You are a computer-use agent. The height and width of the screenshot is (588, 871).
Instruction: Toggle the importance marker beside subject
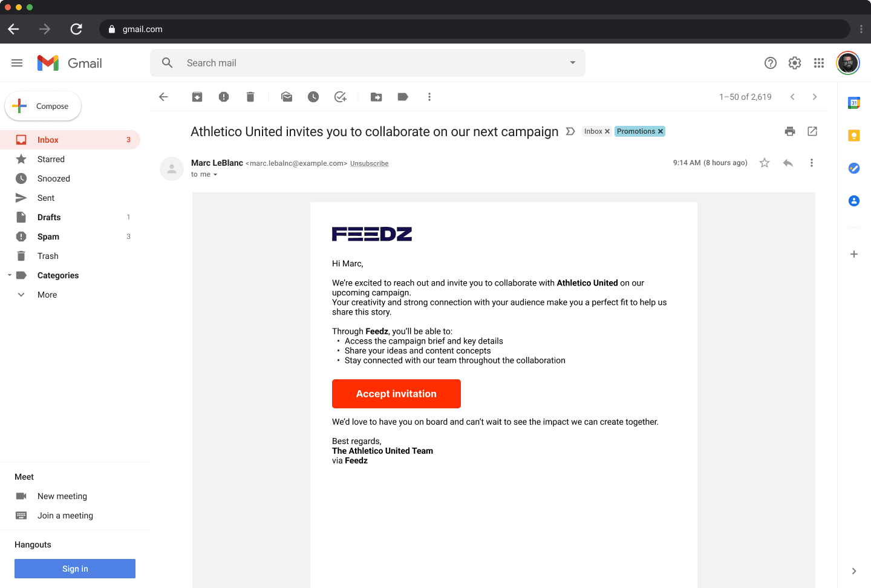click(x=570, y=131)
